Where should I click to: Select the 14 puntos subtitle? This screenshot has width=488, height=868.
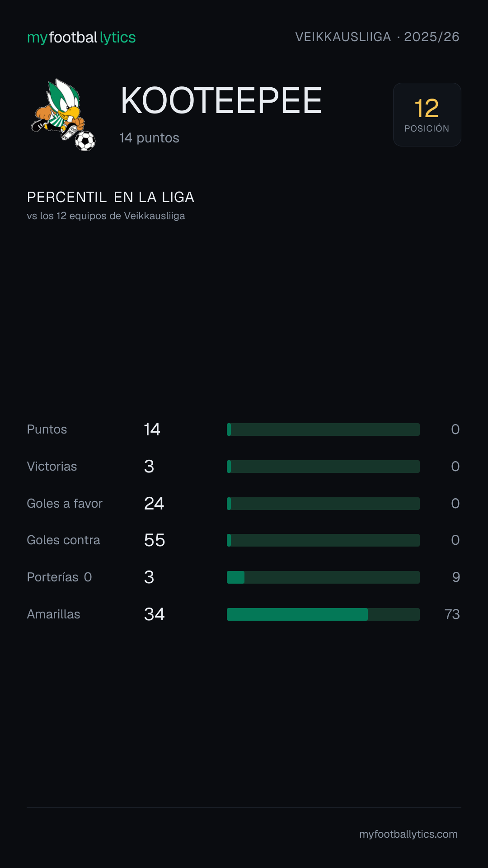(x=149, y=138)
